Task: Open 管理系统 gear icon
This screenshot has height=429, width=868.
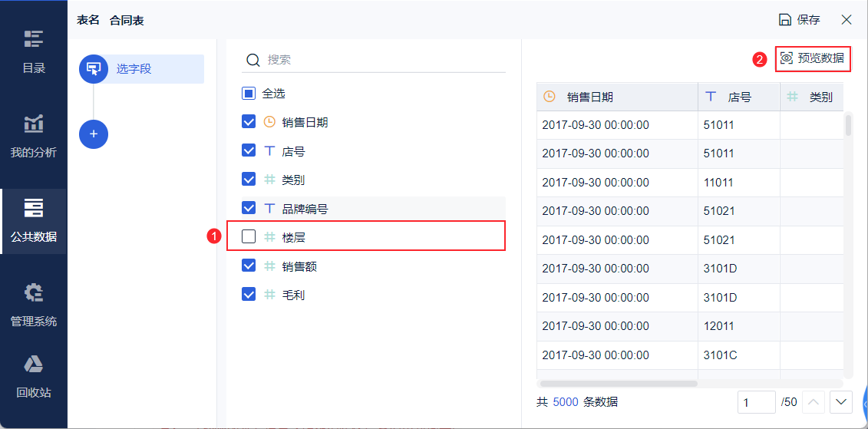Action: click(33, 292)
